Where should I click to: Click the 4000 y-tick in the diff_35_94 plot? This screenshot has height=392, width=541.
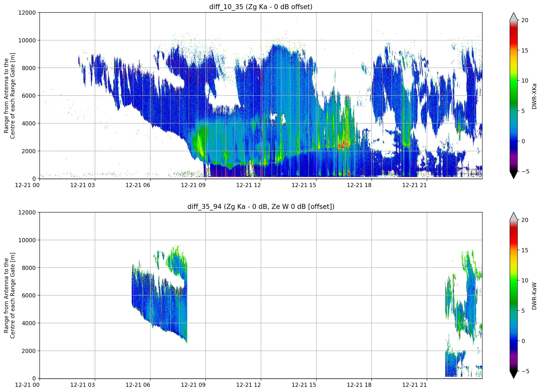[29, 323]
